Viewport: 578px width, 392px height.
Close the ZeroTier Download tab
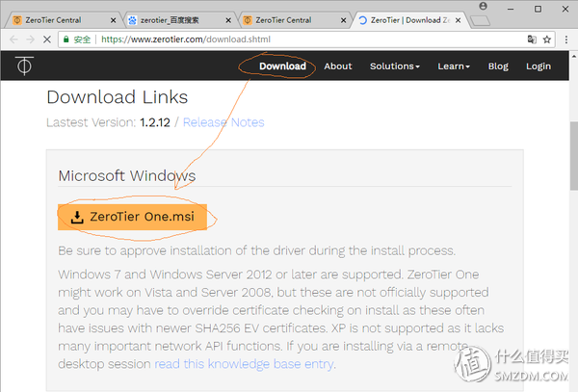coord(458,20)
